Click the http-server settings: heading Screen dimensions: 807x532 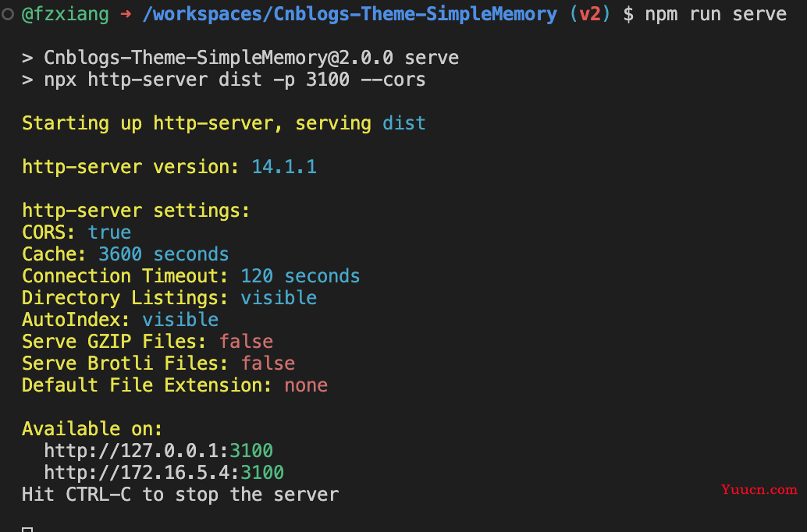tap(136, 211)
